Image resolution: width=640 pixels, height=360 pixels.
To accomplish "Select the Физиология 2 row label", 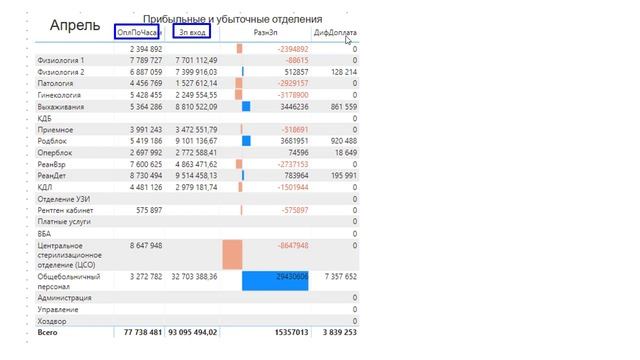I will tap(61, 72).
